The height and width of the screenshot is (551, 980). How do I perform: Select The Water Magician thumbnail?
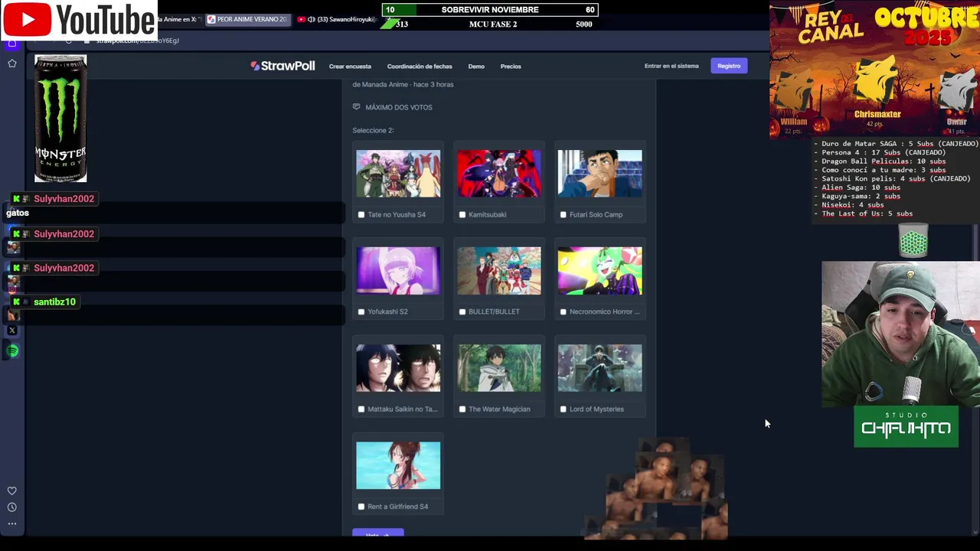(x=499, y=368)
